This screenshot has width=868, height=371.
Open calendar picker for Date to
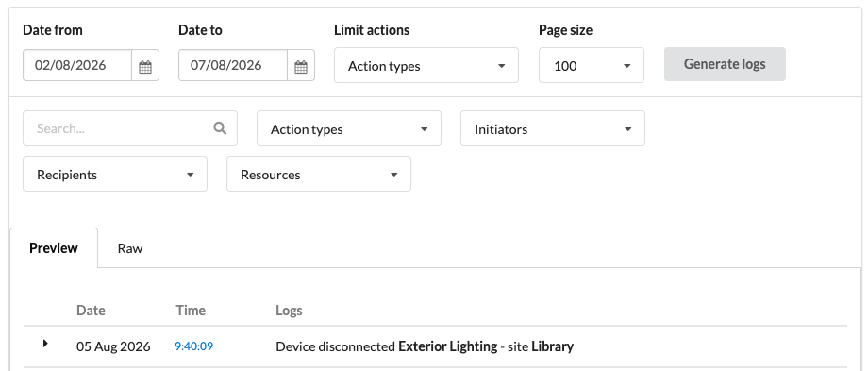pyautogui.click(x=301, y=66)
